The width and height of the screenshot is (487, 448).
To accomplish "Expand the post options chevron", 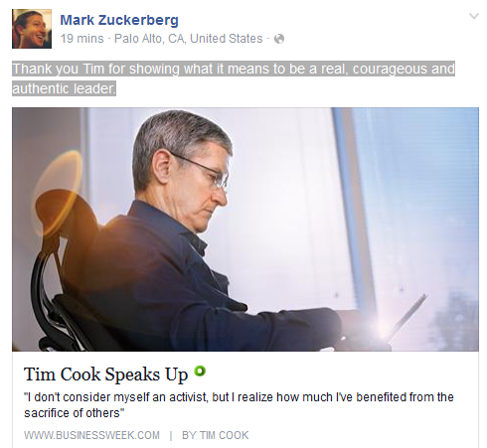I will 474,16.
